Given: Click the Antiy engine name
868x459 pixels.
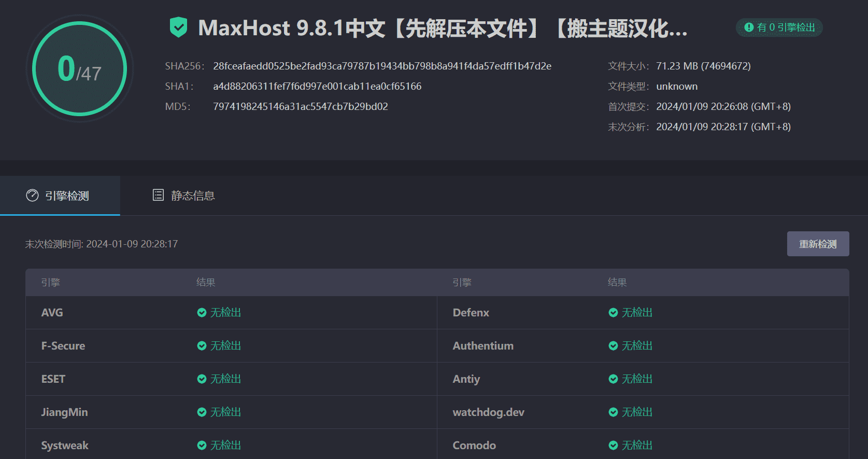Looking at the screenshot, I should tap(466, 379).
